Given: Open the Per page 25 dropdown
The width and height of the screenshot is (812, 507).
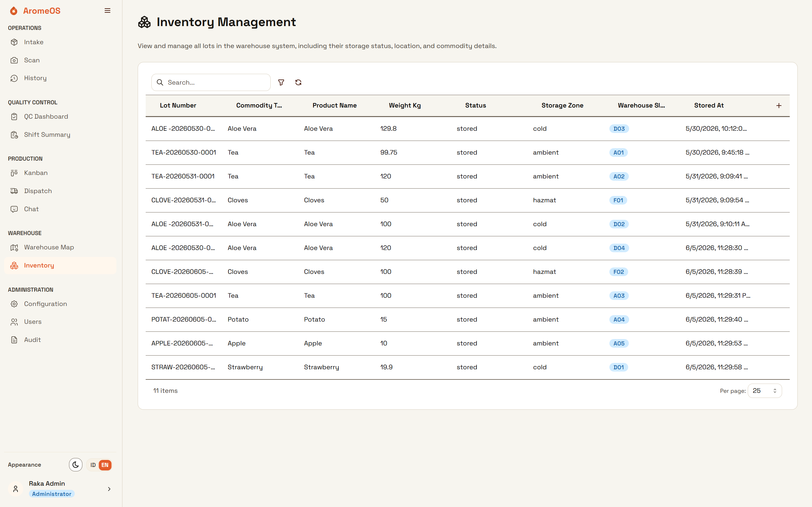Looking at the screenshot, I should [x=764, y=391].
